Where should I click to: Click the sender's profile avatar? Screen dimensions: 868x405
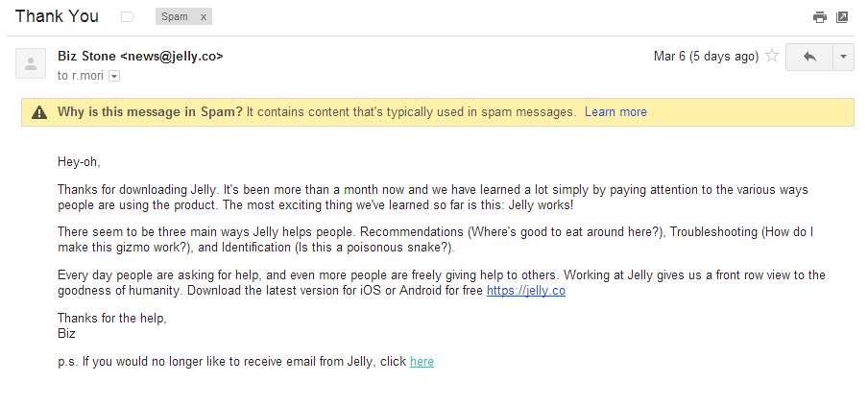31,63
